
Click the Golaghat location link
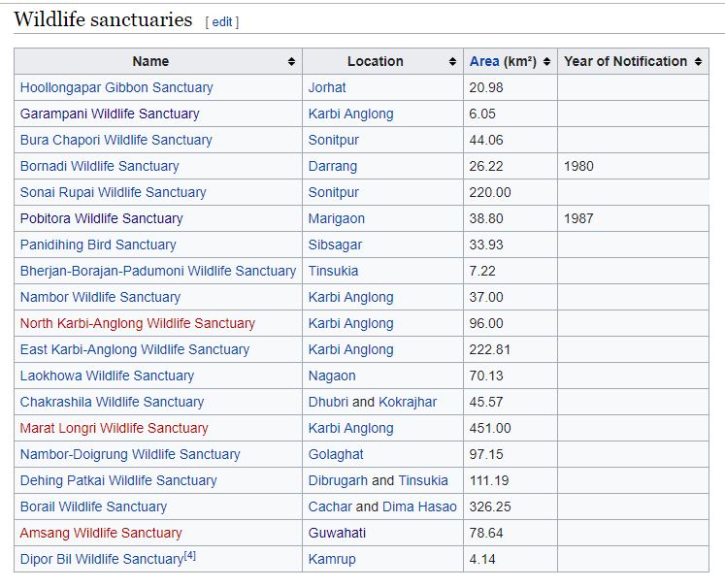click(x=336, y=454)
